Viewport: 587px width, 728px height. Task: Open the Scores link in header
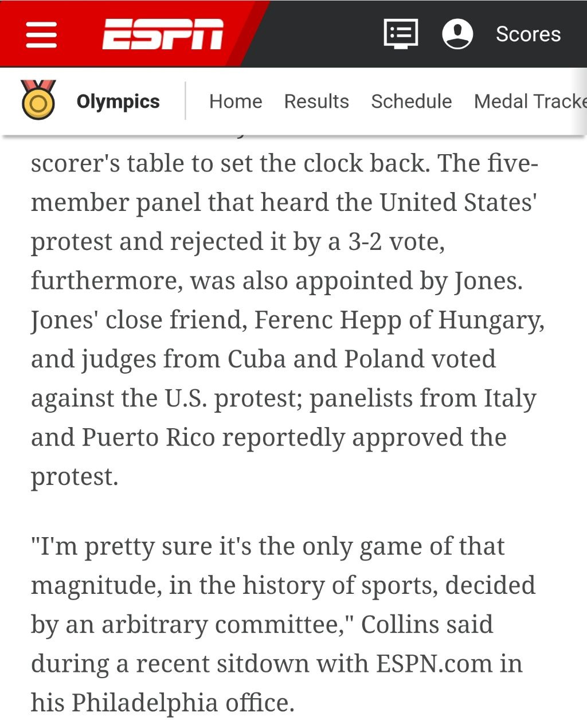(528, 34)
